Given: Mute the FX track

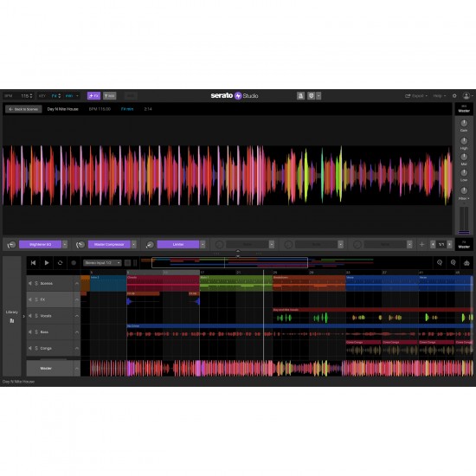Looking at the screenshot, I should (x=30, y=299).
